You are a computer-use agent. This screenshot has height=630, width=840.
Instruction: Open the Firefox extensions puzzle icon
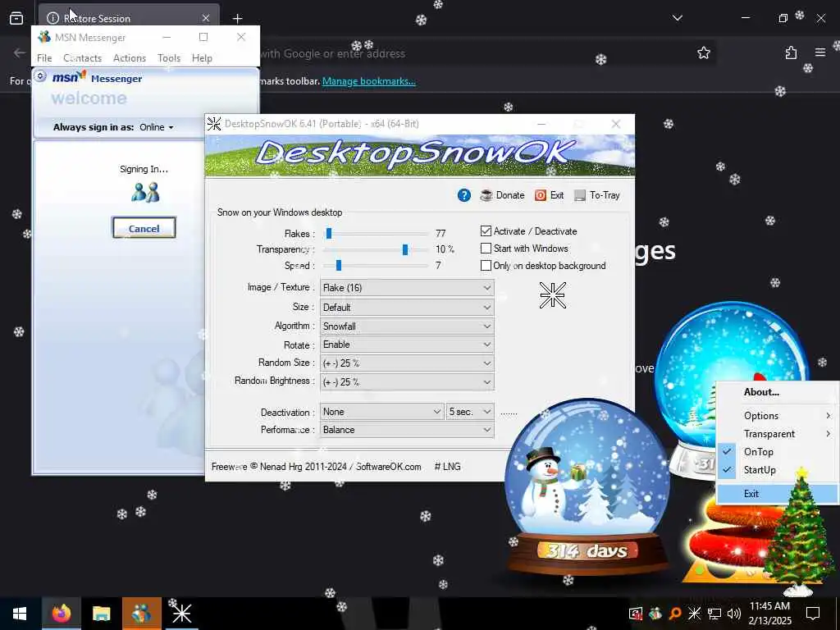pyautogui.click(x=791, y=52)
